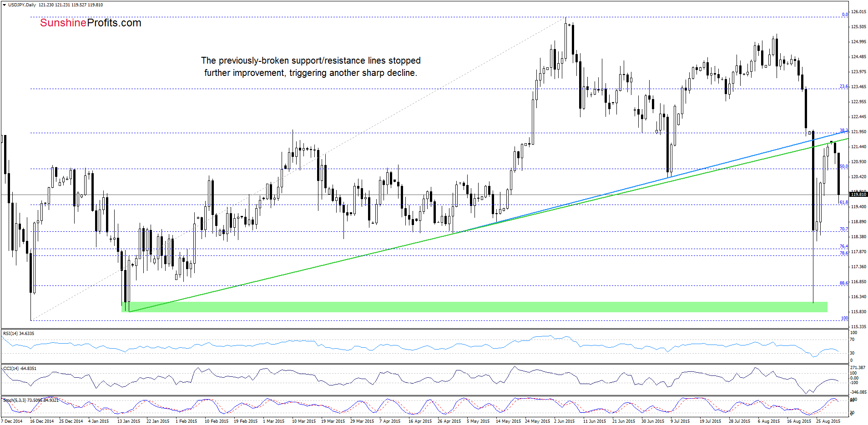Click the 16 Dec 2014 date label
Viewport: 868px width, 425px height.
pyautogui.click(x=42, y=421)
